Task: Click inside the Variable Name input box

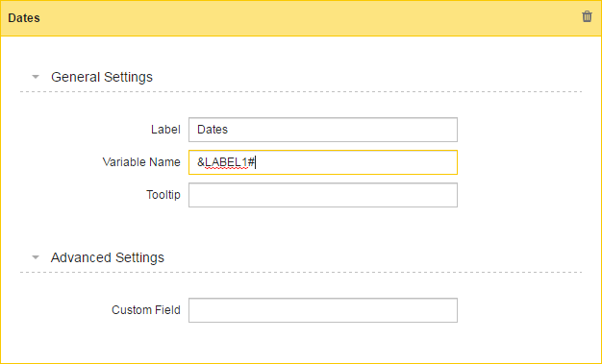Action: [323, 162]
